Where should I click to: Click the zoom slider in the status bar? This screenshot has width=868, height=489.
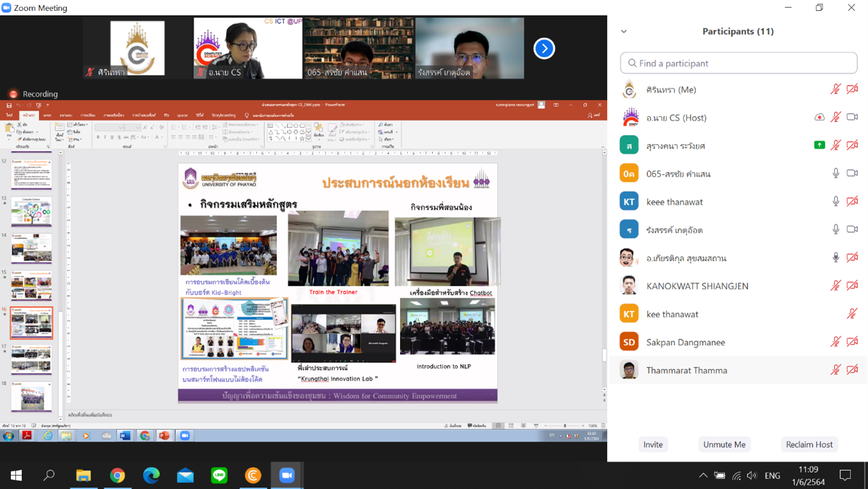coord(565,425)
